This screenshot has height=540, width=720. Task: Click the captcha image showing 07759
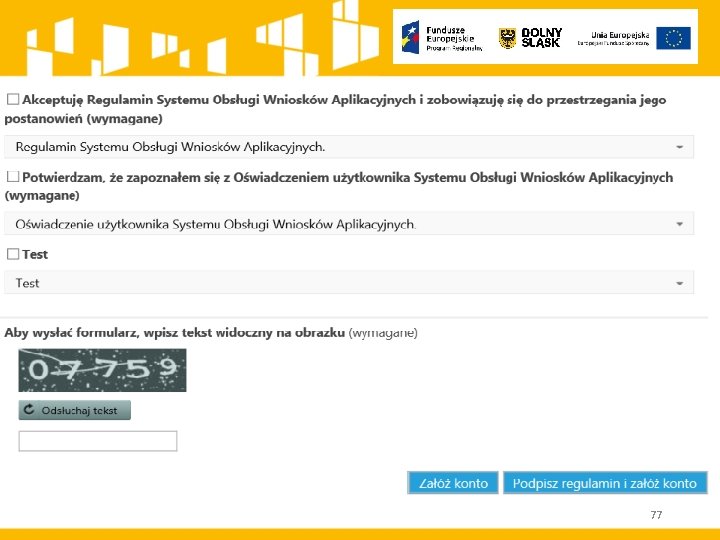102,370
